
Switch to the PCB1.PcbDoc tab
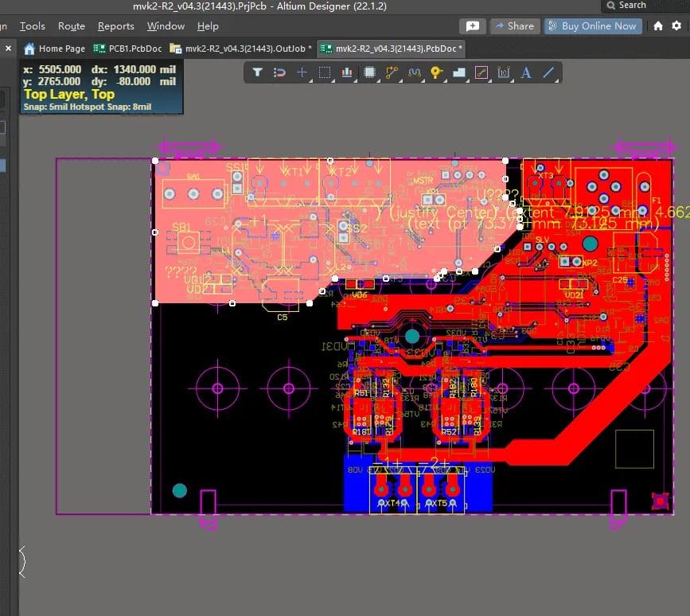click(x=128, y=49)
